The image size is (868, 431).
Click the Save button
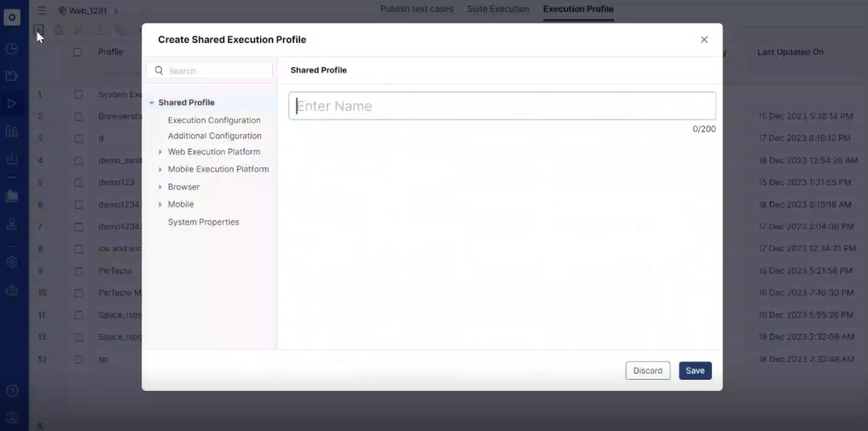695,370
